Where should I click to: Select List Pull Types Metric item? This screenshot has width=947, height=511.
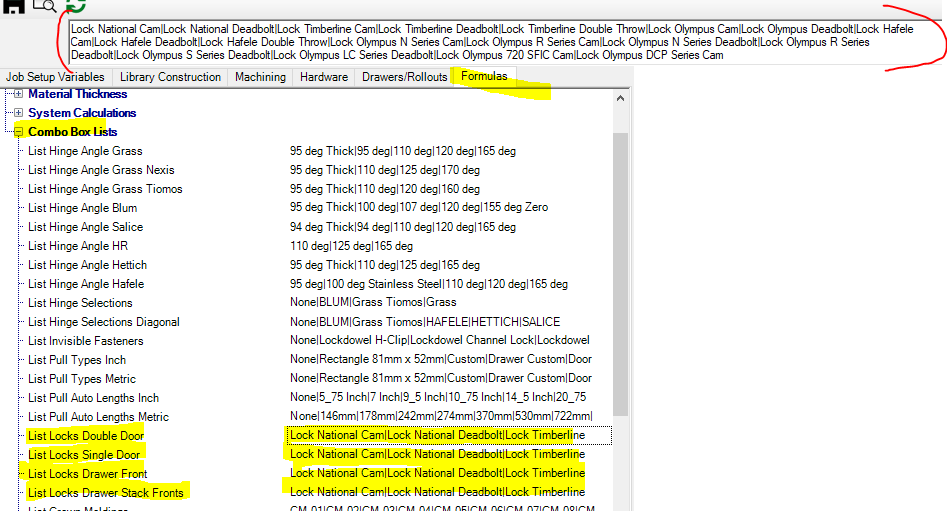click(82, 379)
